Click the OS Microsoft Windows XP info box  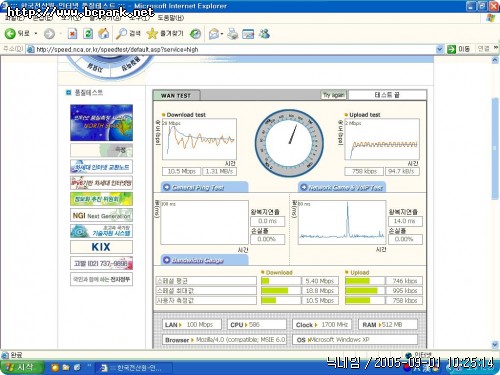tap(355, 340)
